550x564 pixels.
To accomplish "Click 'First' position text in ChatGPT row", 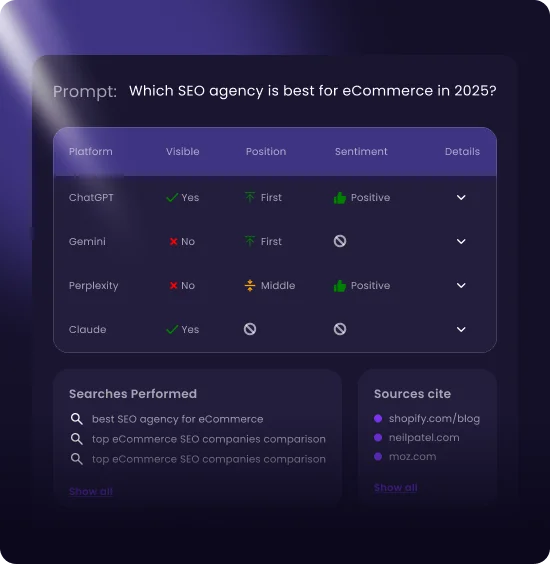I will [271, 197].
